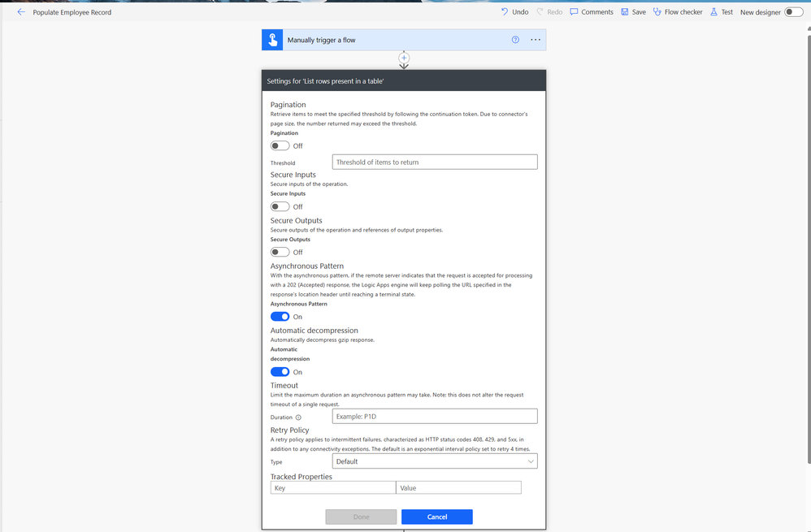The height and width of the screenshot is (532, 811).
Task: Click the Tracked Properties Value field
Action: (x=459, y=487)
